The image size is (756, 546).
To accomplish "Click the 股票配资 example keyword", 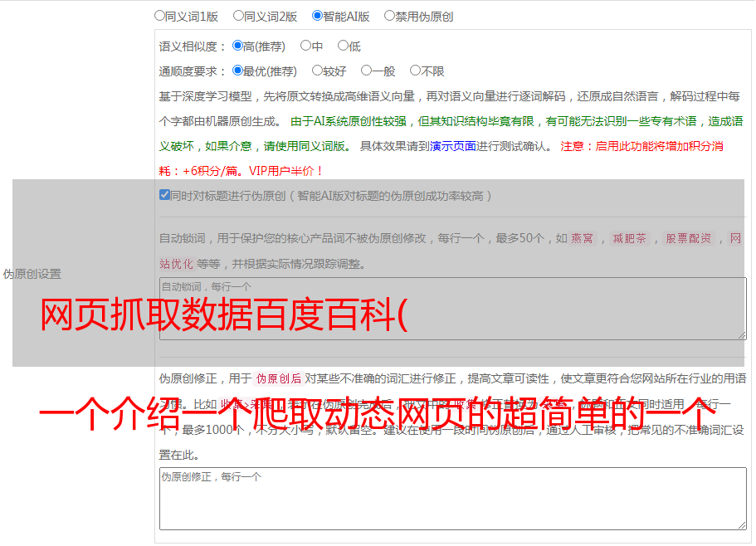I will pyautogui.click(x=689, y=238).
